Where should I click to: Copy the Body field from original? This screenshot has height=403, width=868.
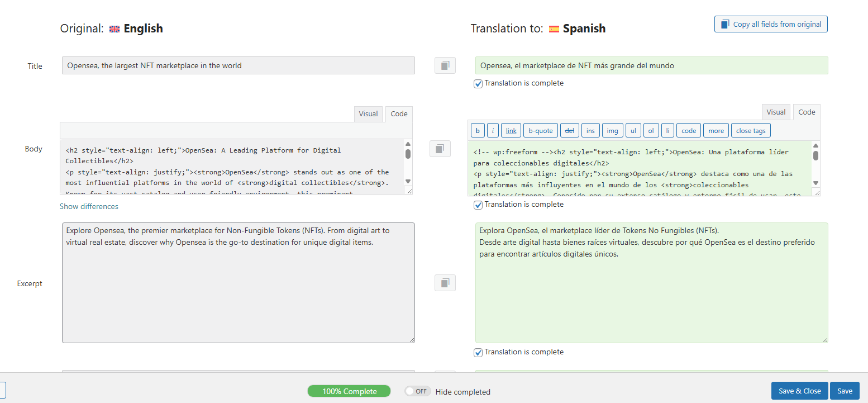tap(440, 149)
